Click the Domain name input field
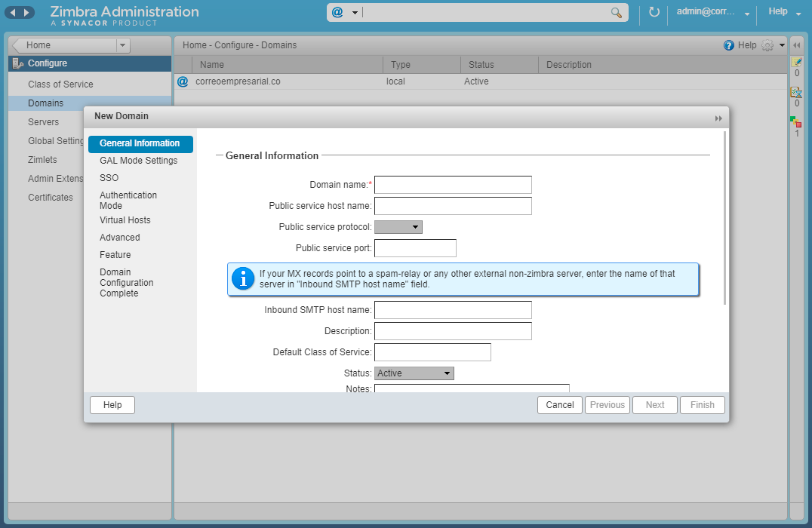Image resolution: width=812 pixels, height=528 pixels. (453, 185)
